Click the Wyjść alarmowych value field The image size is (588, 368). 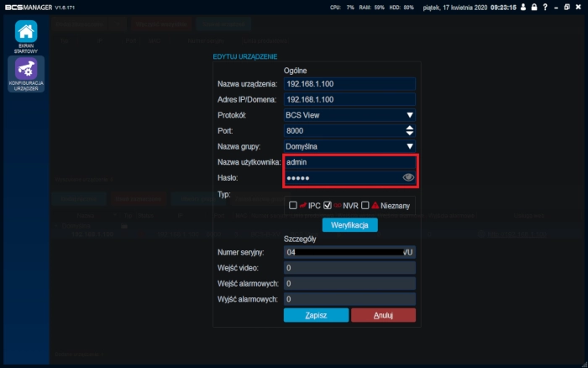point(349,299)
